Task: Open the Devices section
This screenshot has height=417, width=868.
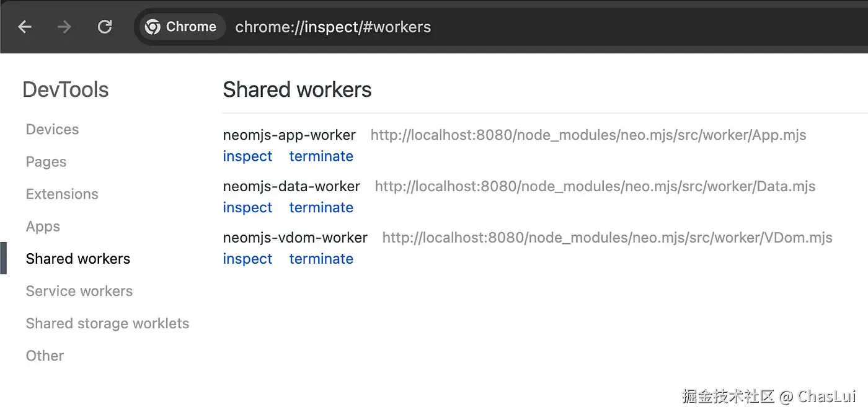Action: tap(52, 130)
